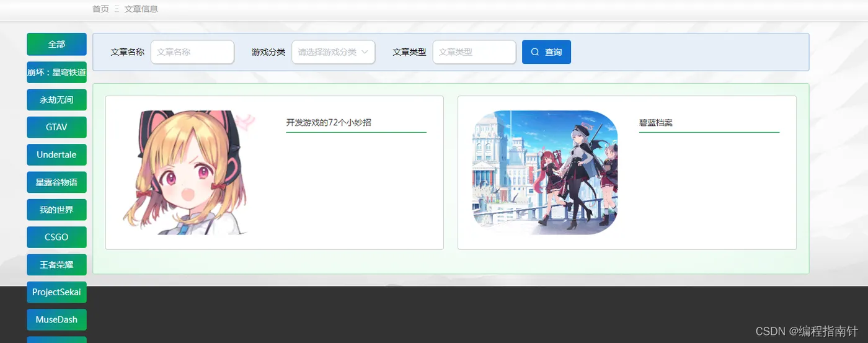Filter by 永劫无间 category
This screenshot has width=868, height=343.
[56, 100]
